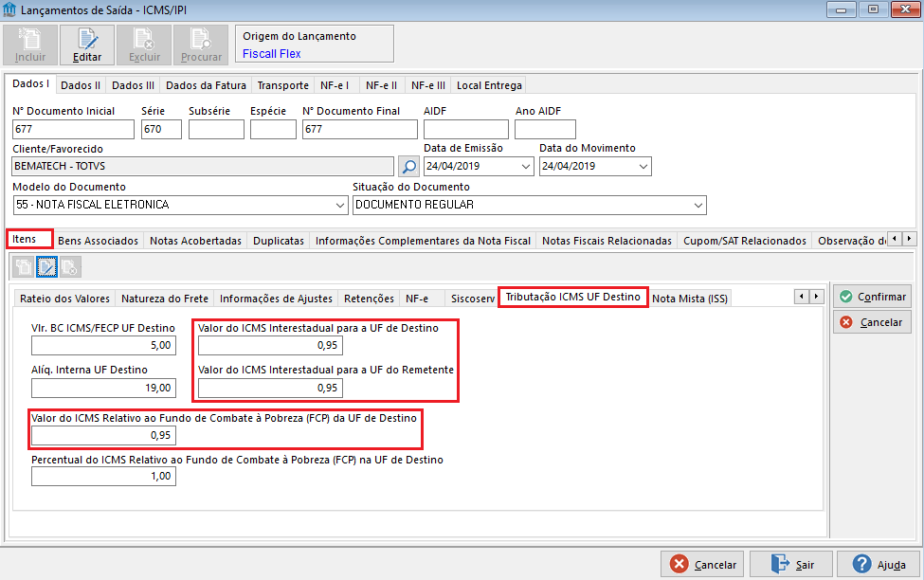Switch to Dados III tab

coord(134,85)
